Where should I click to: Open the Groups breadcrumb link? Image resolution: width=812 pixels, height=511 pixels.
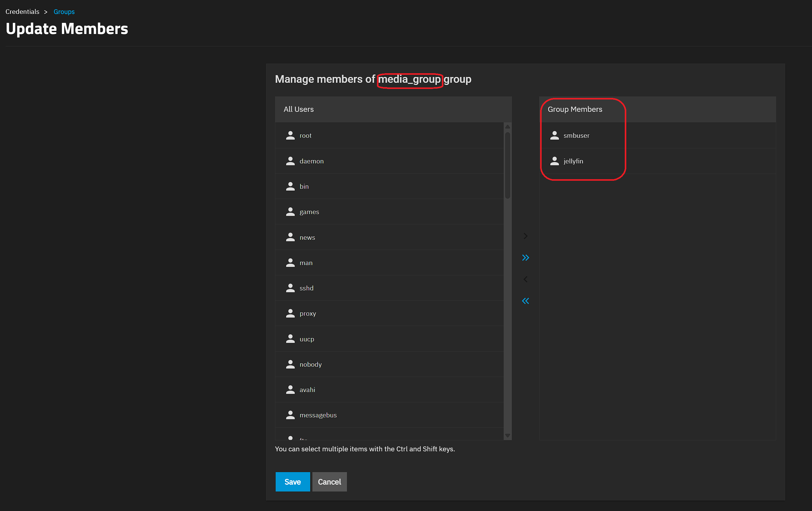pos(64,12)
